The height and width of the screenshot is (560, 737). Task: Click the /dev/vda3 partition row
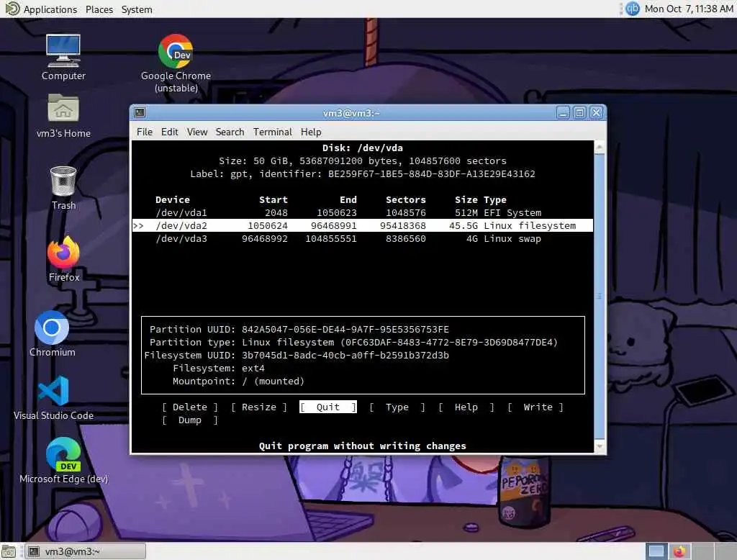tap(363, 238)
